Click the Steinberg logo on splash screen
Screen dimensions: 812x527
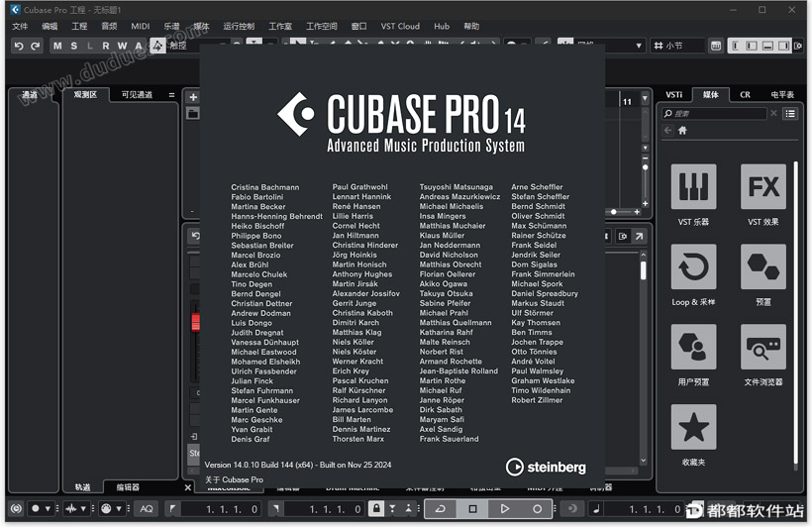pyautogui.click(x=546, y=467)
